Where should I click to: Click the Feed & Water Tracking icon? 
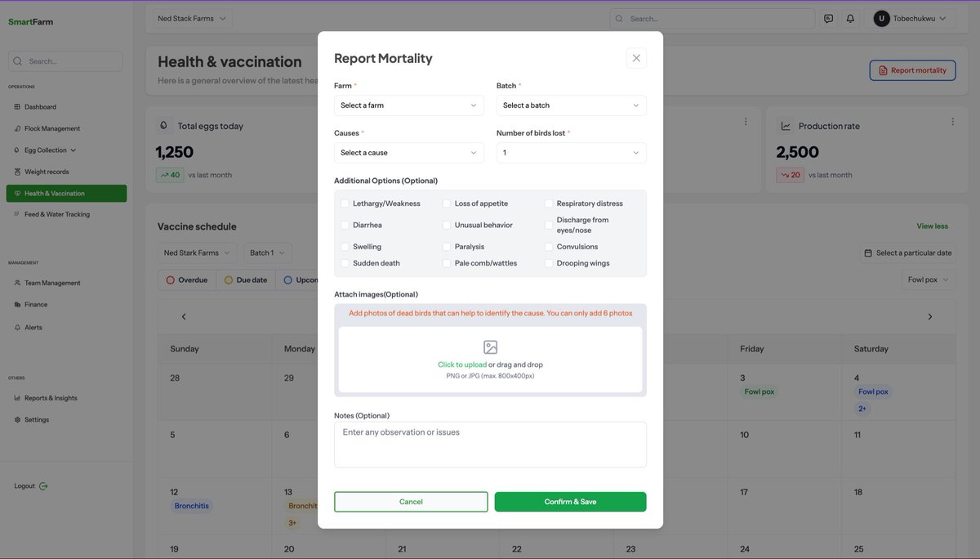[16, 212]
